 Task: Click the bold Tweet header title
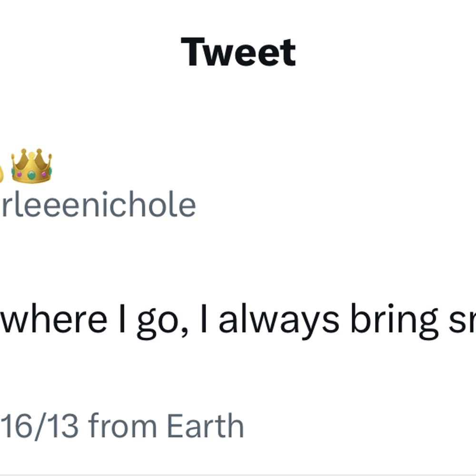click(238, 52)
